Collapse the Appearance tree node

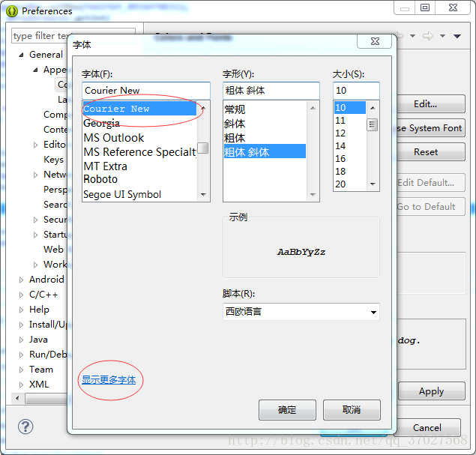(x=35, y=70)
